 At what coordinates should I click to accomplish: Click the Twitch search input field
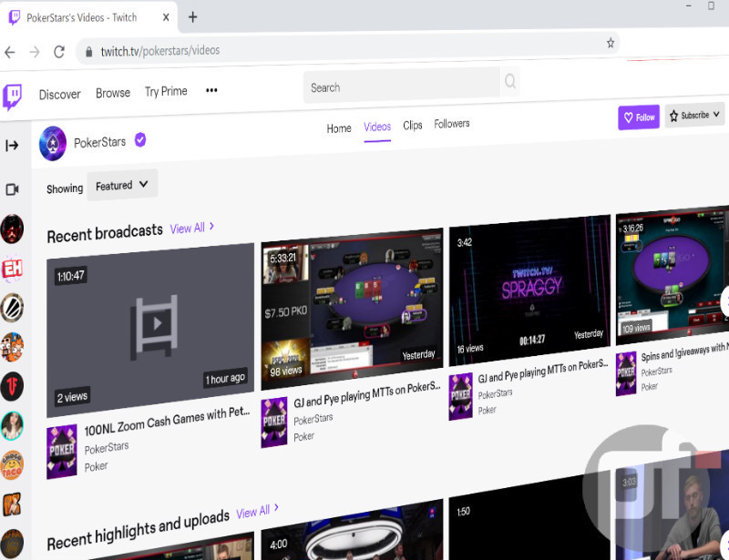click(401, 87)
